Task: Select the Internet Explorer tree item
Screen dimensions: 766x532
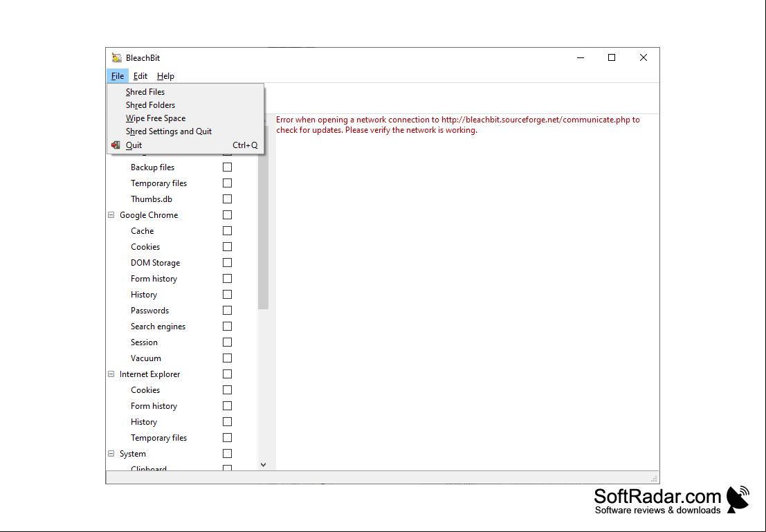Action: coord(149,374)
